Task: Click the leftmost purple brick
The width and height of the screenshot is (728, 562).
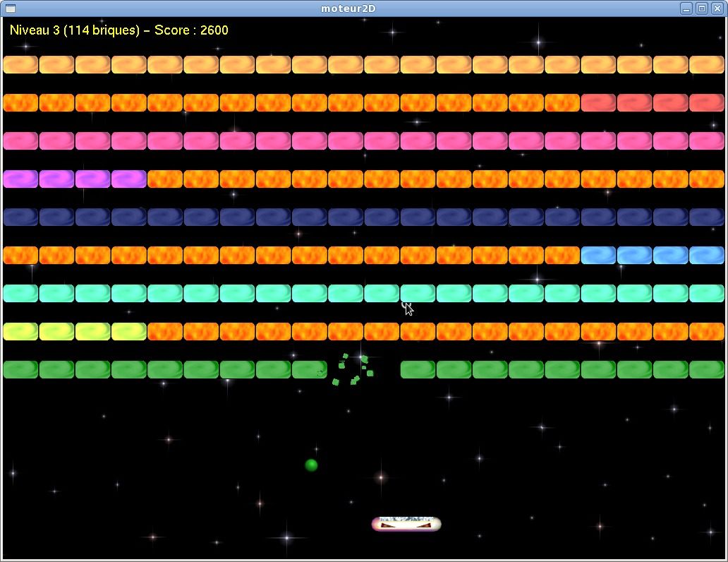Action: tap(20, 179)
